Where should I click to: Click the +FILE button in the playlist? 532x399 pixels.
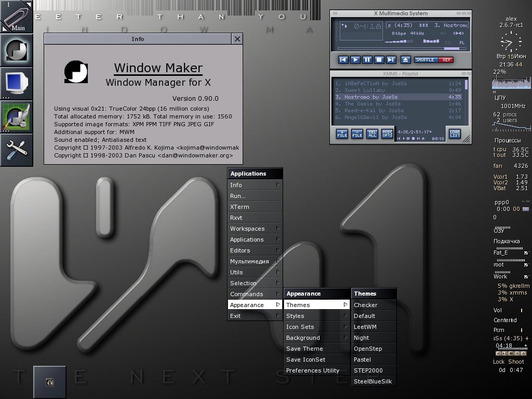(x=342, y=134)
